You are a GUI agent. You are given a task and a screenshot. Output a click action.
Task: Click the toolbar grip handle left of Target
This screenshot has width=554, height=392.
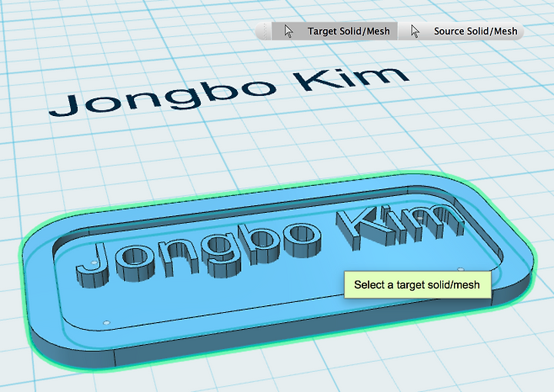pos(264,31)
